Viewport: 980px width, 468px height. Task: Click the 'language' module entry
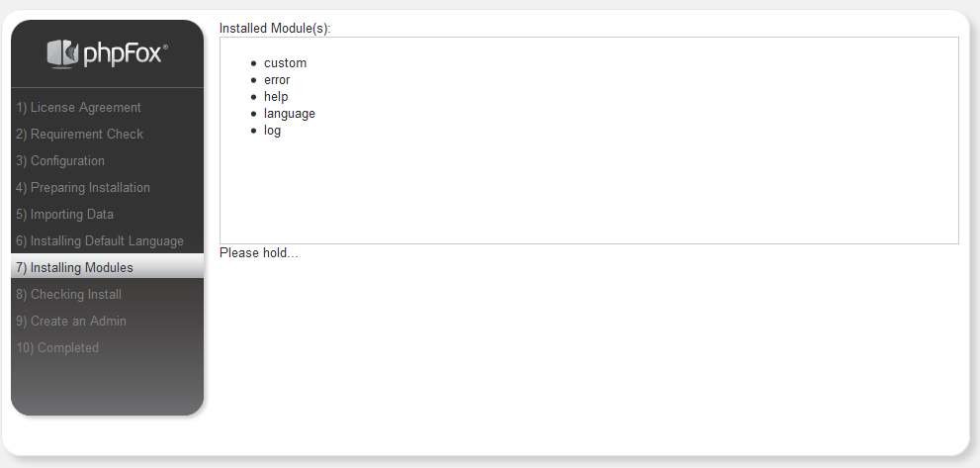point(289,114)
